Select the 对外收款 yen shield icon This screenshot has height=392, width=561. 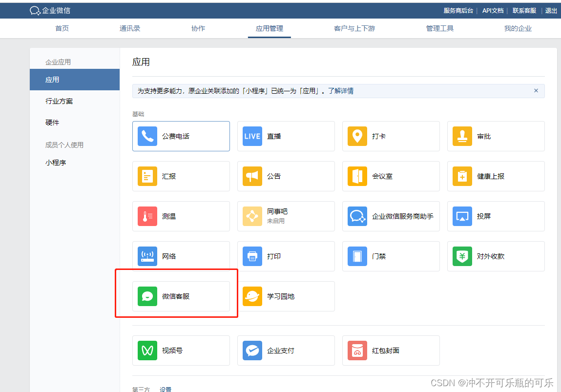pyautogui.click(x=462, y=256)
